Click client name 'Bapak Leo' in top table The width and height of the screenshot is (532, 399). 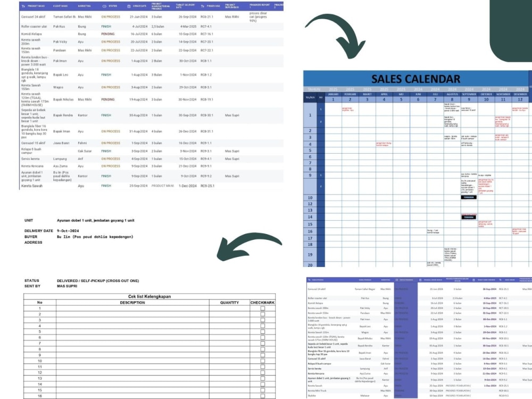61,74
